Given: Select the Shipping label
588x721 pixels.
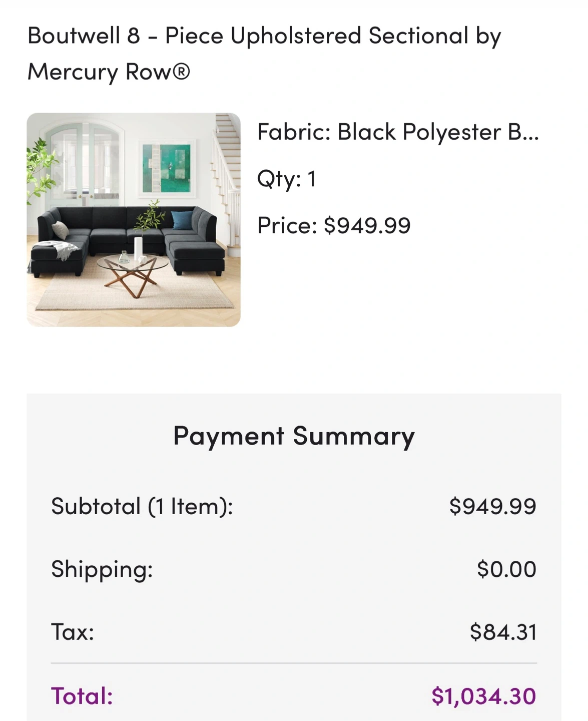Looking at the screenshot, I should [102, 569].
